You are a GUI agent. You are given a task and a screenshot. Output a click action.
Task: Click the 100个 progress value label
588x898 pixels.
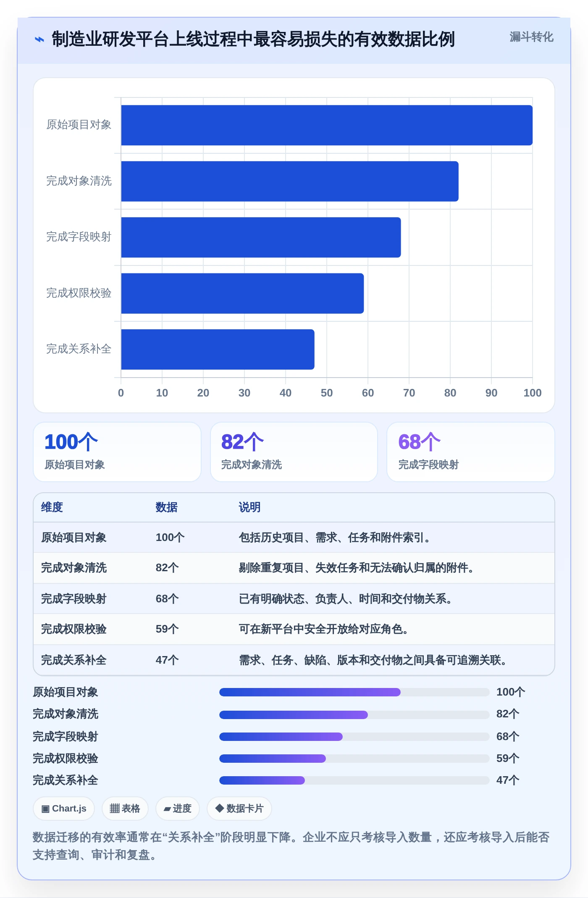pyautogui.click(x=511, y=692)
